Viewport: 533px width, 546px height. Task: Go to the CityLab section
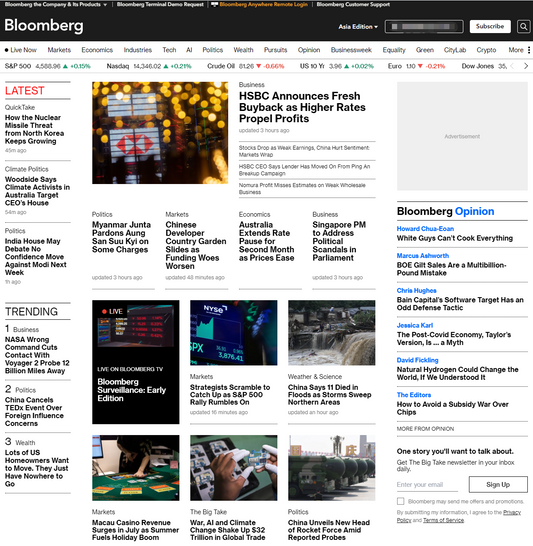point(455,50)
